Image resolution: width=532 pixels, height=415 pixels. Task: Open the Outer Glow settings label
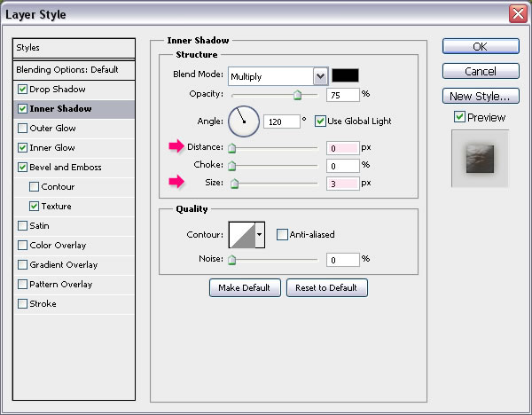pos(52,129)
